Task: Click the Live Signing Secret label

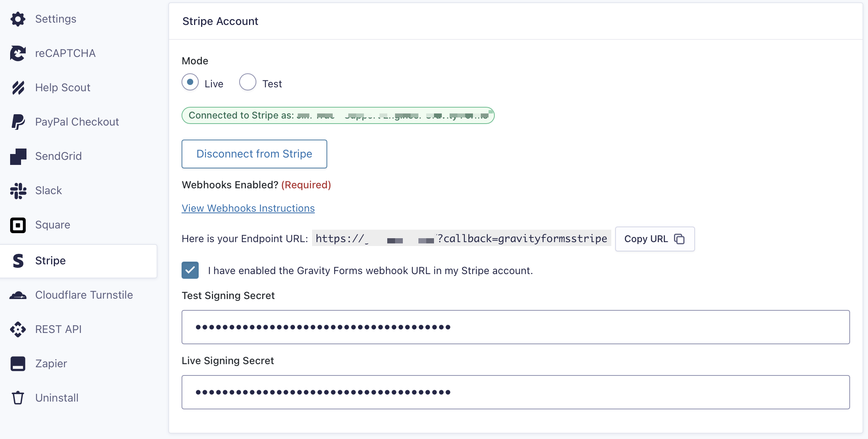Action: pyautogui.click(x=228, y=361)
